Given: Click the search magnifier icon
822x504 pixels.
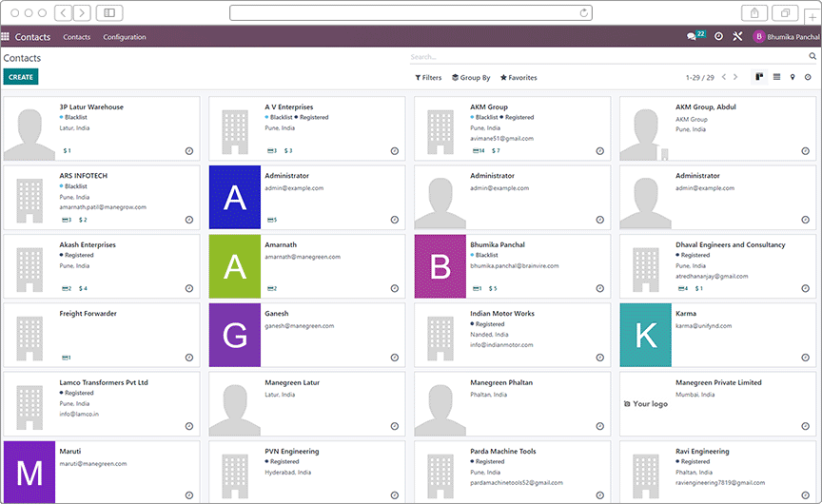Looking at the screenshot, I should coord(812,58).
